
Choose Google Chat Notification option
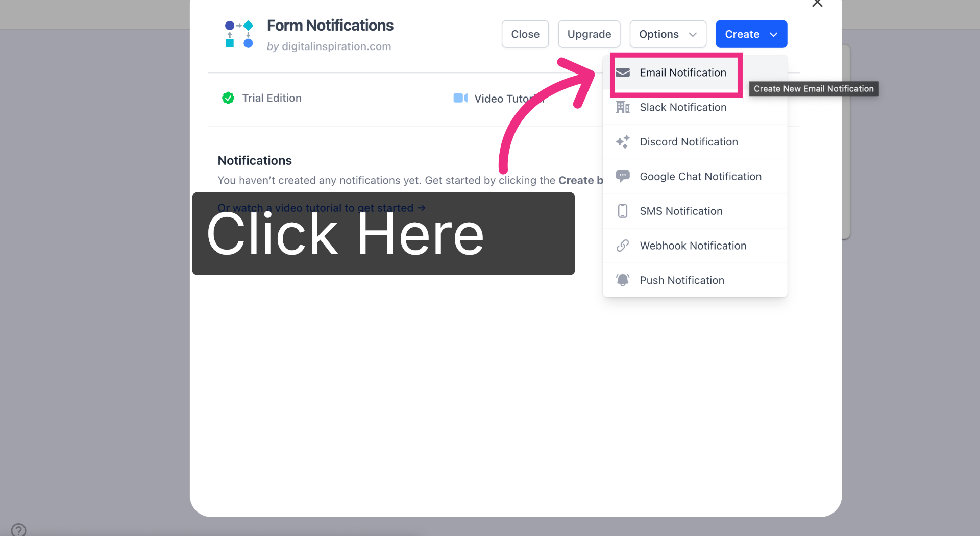695,177
